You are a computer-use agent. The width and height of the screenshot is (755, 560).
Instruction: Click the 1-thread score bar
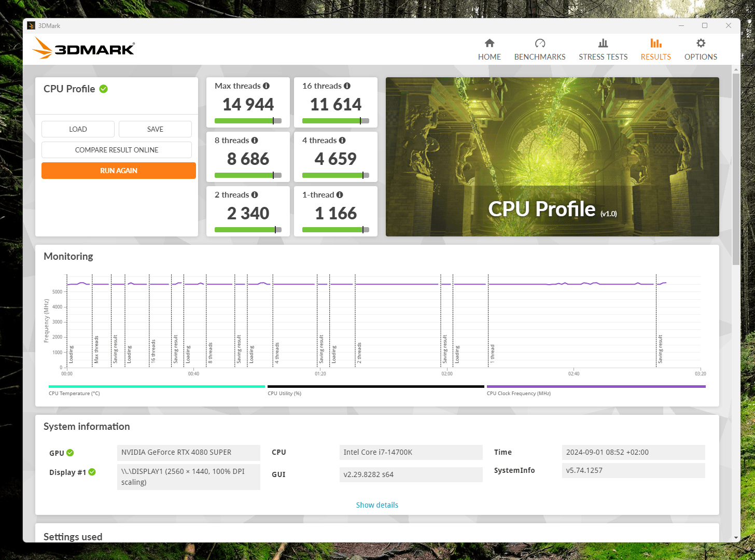[x=335, y=230]
